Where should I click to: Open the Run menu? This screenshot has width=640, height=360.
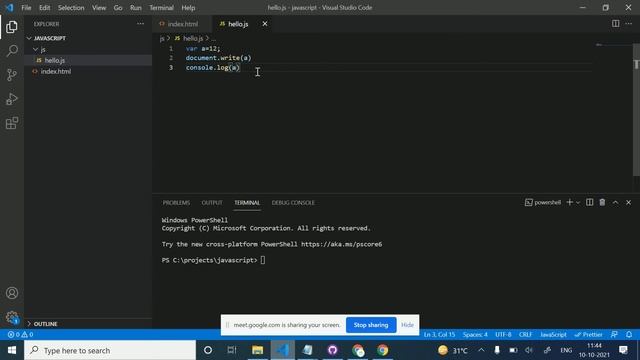click(136, 7)
